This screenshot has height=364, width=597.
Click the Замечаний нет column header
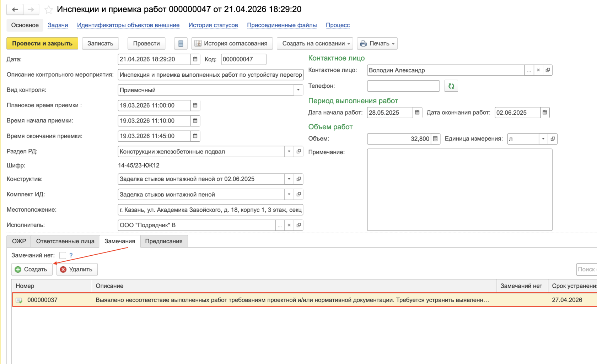click(x=521, y=286)
